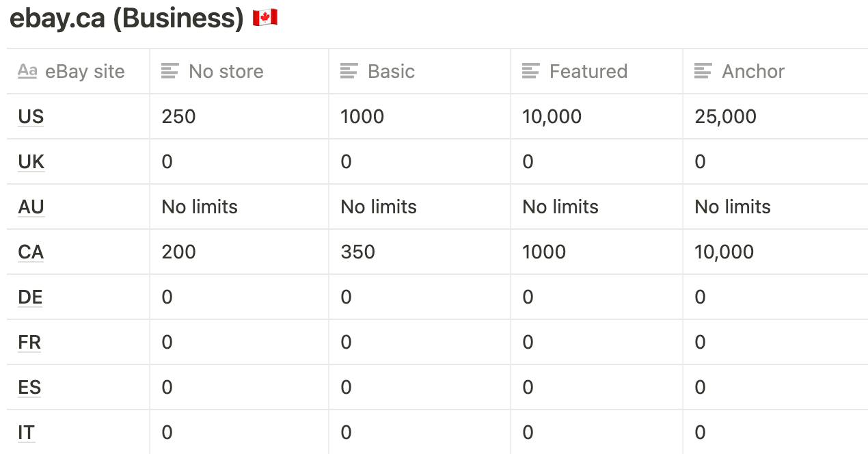The height and width of the screenshot is (454, 868).
Task: Open the DE row page
Action: coord(30,297)
